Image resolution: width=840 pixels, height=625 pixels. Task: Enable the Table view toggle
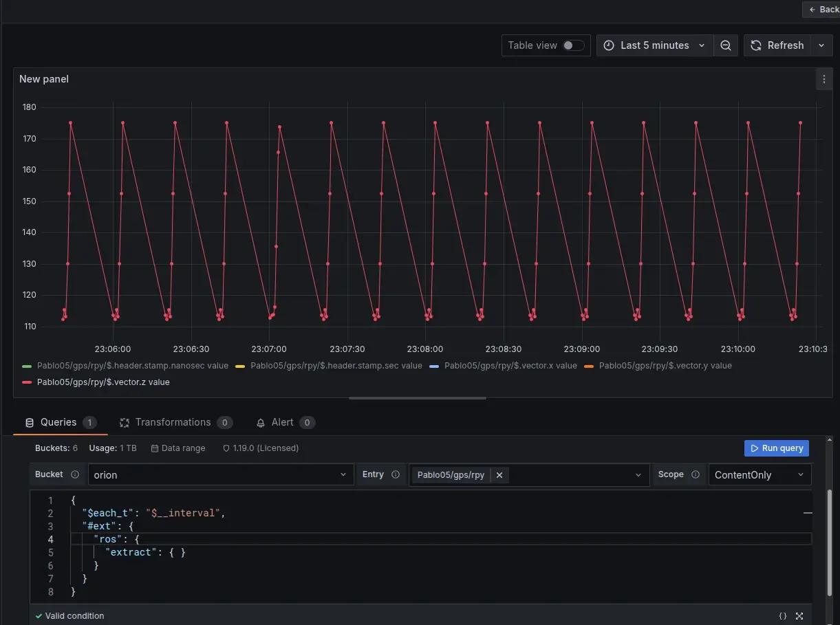click(x=571, y=45)
